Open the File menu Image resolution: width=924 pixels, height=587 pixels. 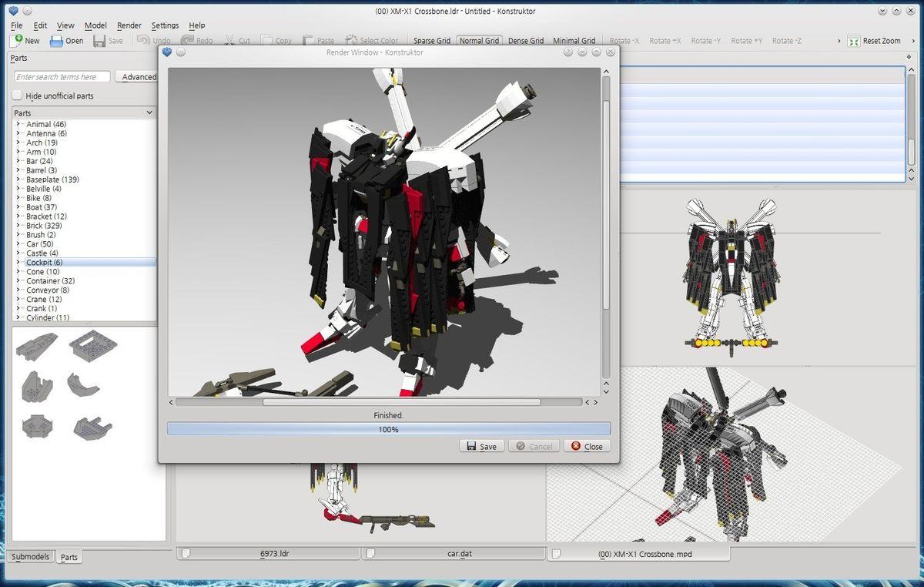click(17, 25)
